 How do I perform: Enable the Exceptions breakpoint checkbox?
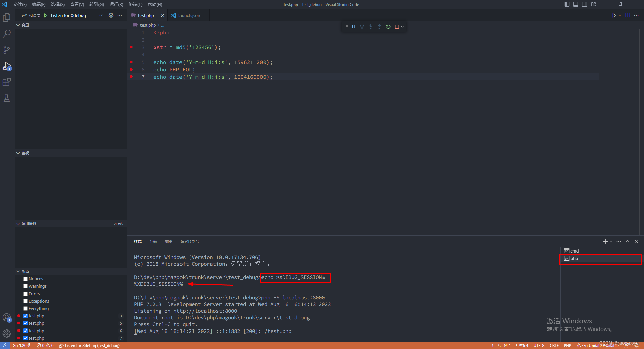[25, 301]
